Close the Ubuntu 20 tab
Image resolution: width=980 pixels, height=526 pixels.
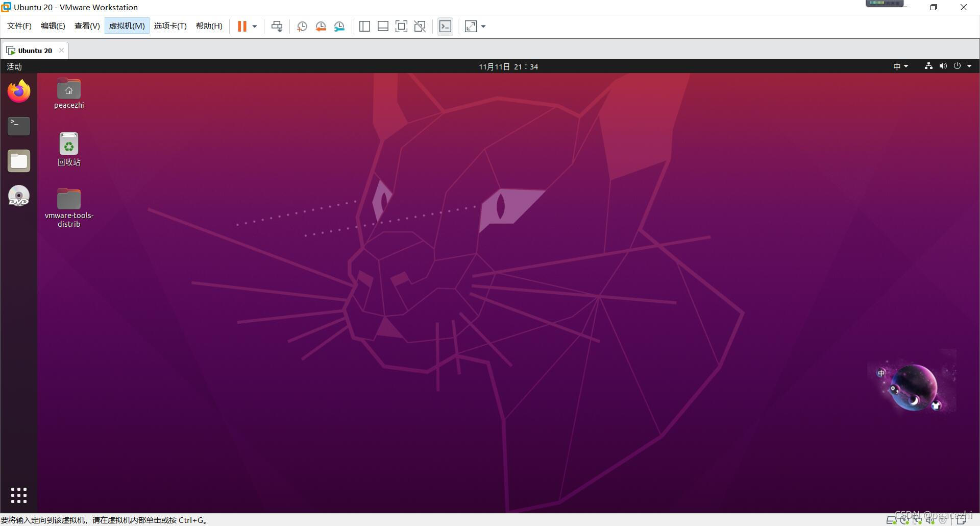[x=61, y=50]
